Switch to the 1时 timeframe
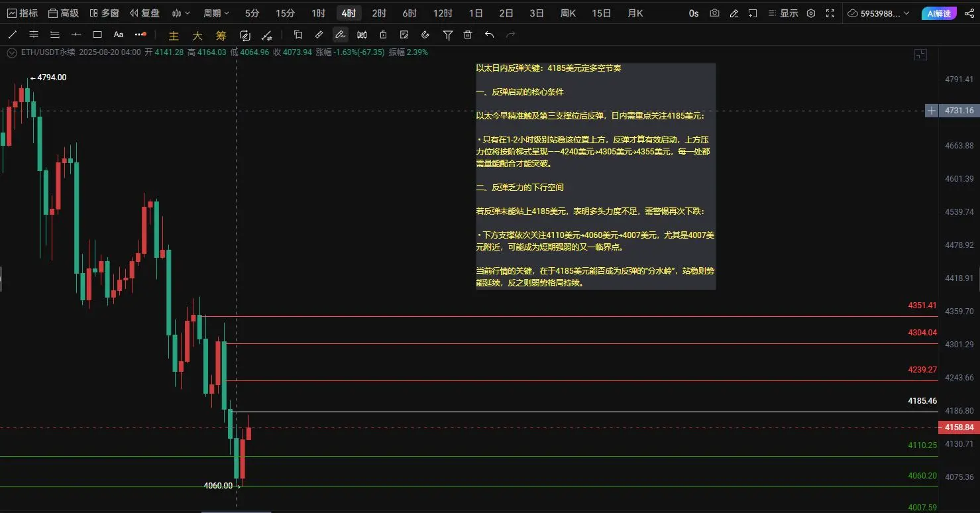Image resolution: width=980 pixels, height=513 pixels. [318, 13]
